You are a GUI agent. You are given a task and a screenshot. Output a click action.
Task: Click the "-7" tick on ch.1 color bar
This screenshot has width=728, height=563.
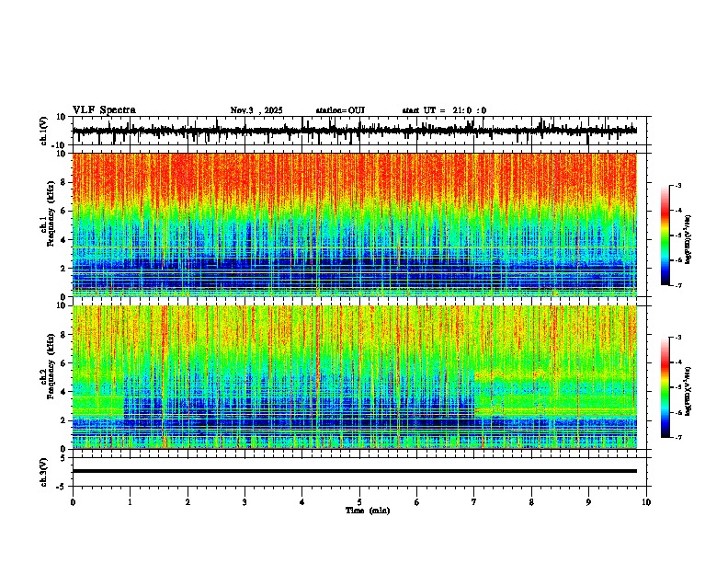pyautogui.click(x=677, y=285)
